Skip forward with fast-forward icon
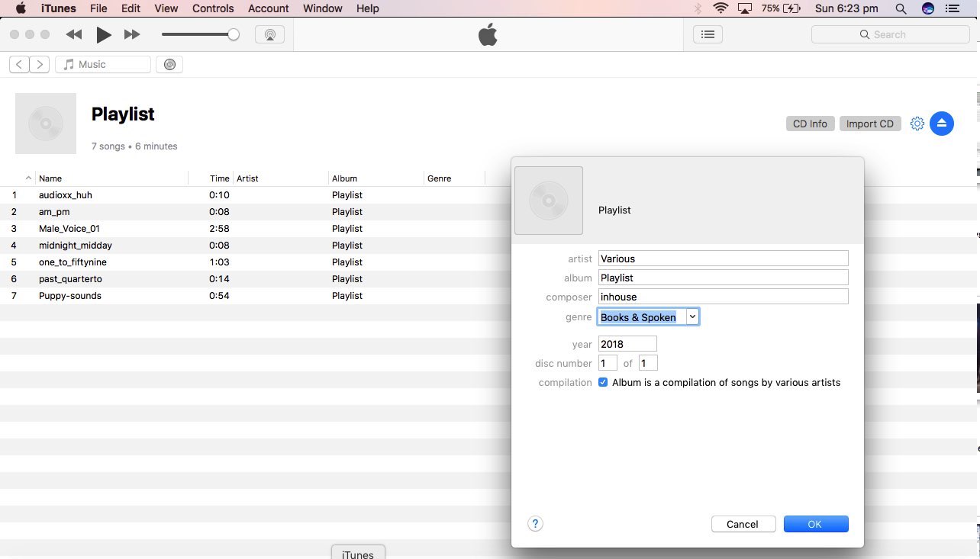The width and height of the screenshot is (980, 559). coord(132,34)
